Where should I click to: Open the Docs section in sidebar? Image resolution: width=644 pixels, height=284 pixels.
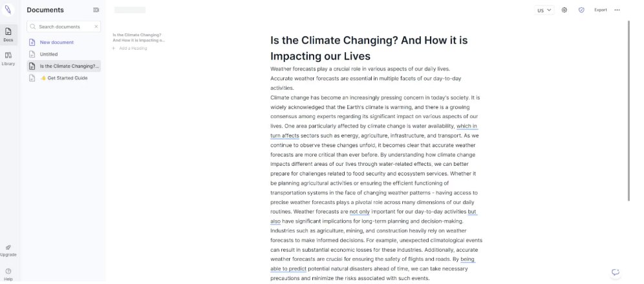(x=8, y=34)
